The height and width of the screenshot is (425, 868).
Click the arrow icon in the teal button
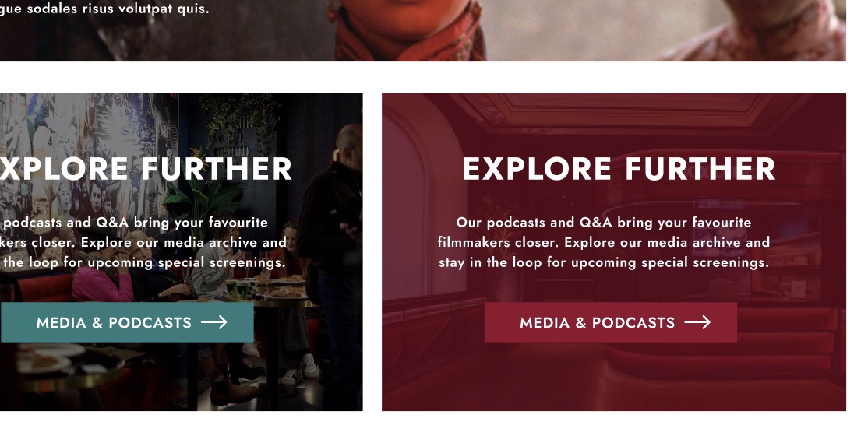(213, 322)
